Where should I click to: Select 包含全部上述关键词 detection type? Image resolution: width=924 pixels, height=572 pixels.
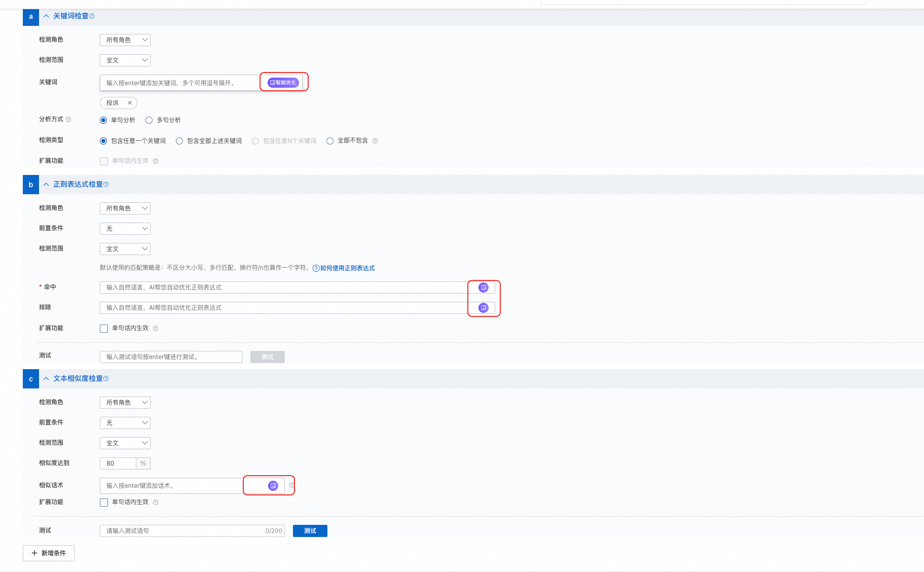point(179,141)
